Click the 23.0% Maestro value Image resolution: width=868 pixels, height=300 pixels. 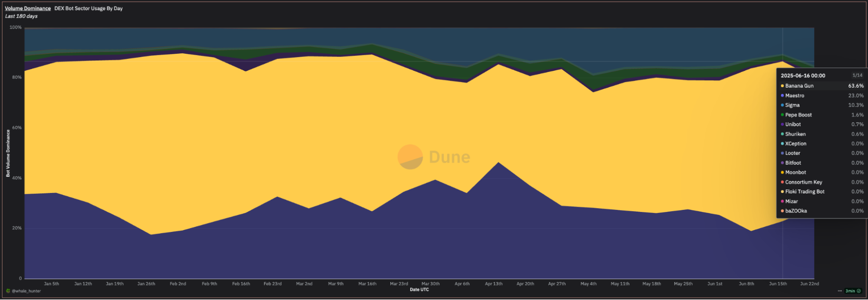coord(856,95)
